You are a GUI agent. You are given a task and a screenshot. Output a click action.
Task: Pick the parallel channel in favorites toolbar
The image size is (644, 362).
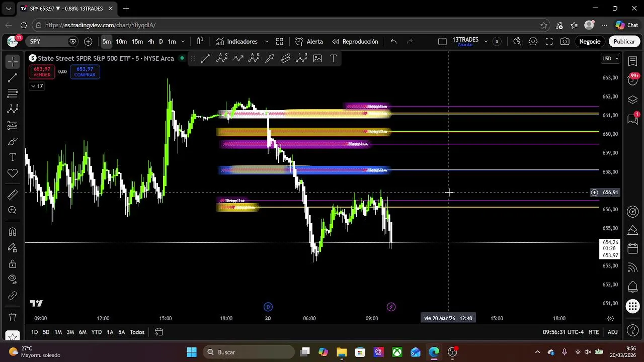pyautogui.click(x=286, y=58)
